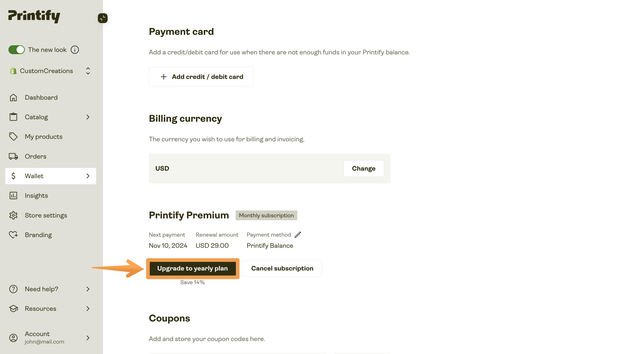The width and height of the screenshot is (644, 354).
Task: Click the Orders truck icon
Action: [13, 156]
